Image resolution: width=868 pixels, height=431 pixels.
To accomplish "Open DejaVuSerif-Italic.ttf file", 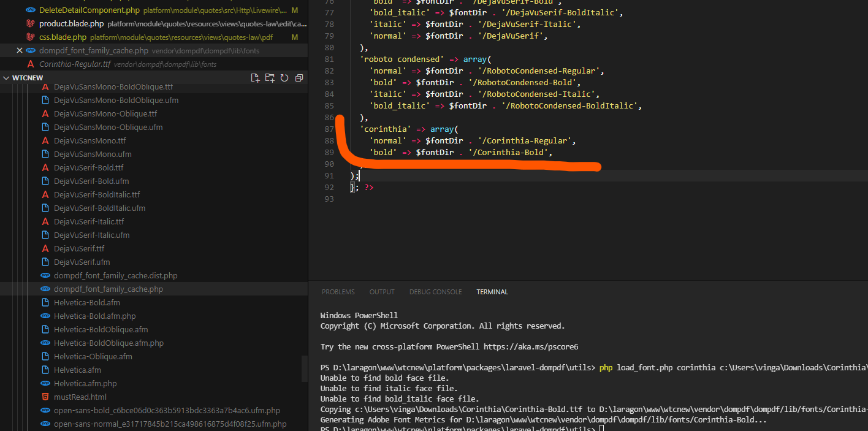I will pos(89,221).
